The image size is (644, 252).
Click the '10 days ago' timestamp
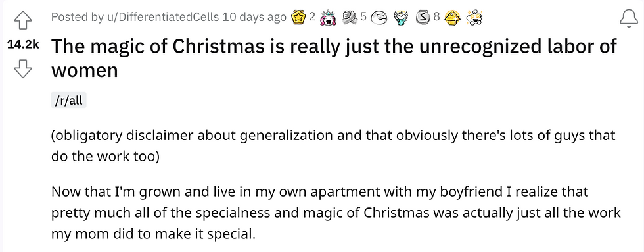254,17
